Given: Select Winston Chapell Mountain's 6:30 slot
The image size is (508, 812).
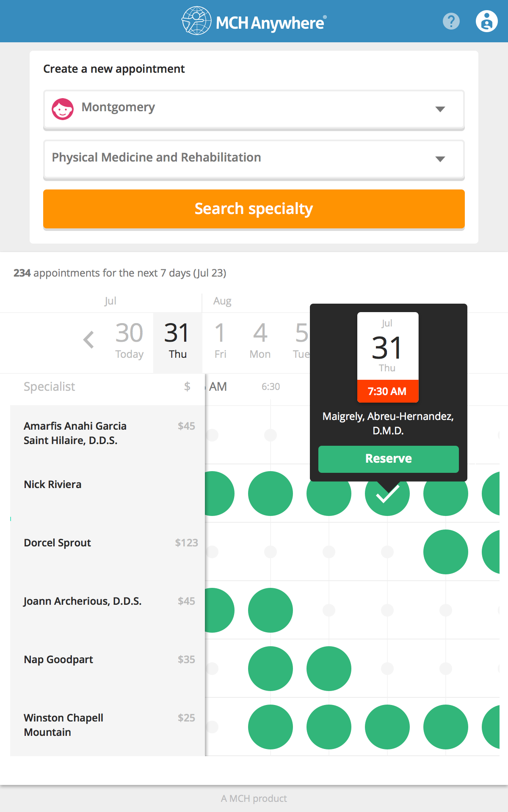Looking at the screenshot, I should [271, 727].
